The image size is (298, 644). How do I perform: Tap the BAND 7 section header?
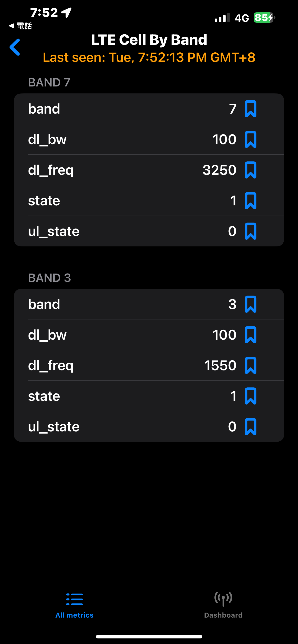[49, 83]
